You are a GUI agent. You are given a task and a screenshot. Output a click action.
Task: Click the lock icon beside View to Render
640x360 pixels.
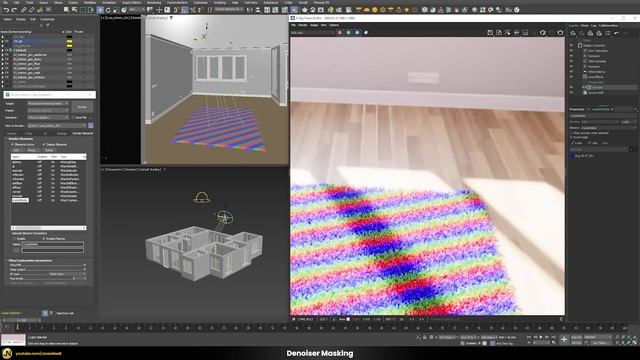(91, 126)
